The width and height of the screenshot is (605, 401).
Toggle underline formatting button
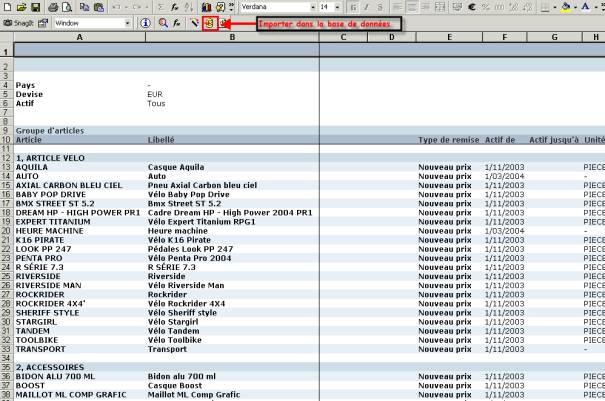[380, 6]
